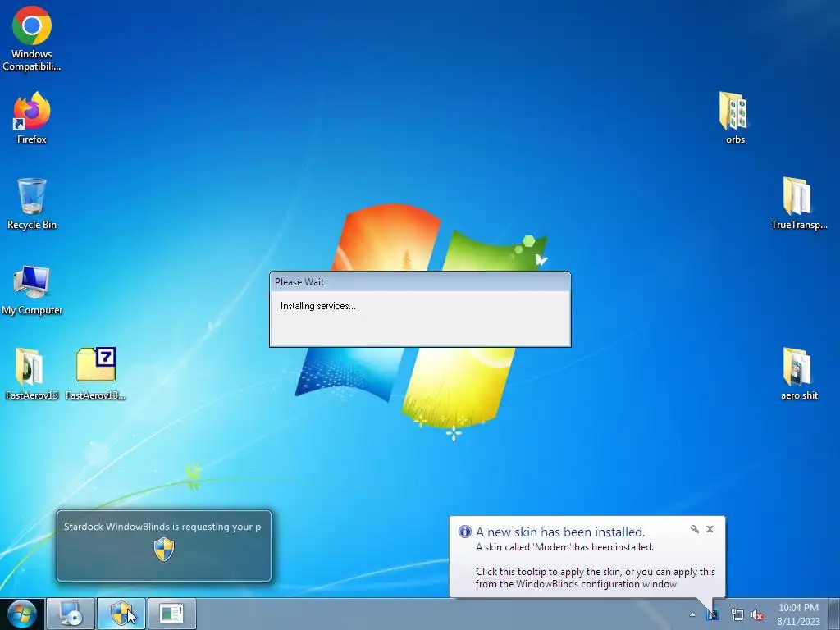Click the installer taskbar button with disc

[x=71, y=614]
